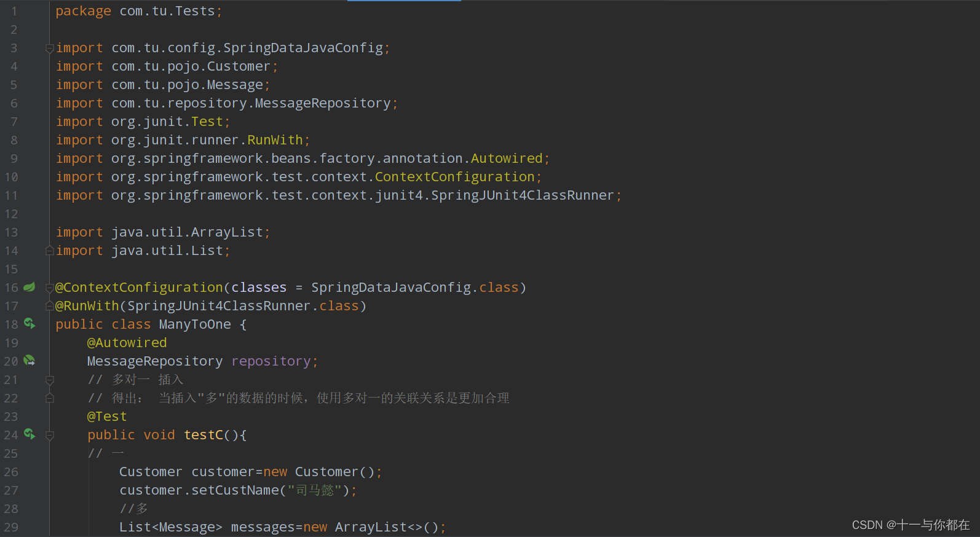The width and height of the screenshot is (980, 537).
Task: Click the Spring bean gutter icon on line 16
Action: (x=29, y=287)
